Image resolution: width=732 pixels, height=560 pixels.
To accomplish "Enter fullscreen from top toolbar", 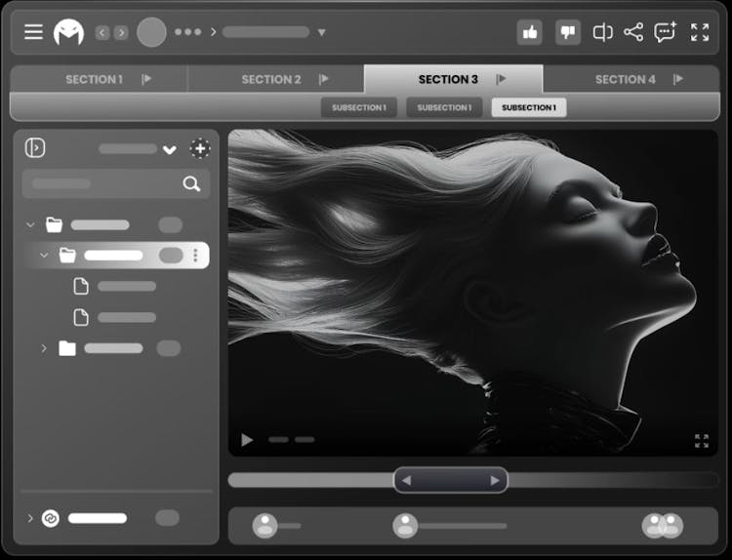I will click(700, 32).
